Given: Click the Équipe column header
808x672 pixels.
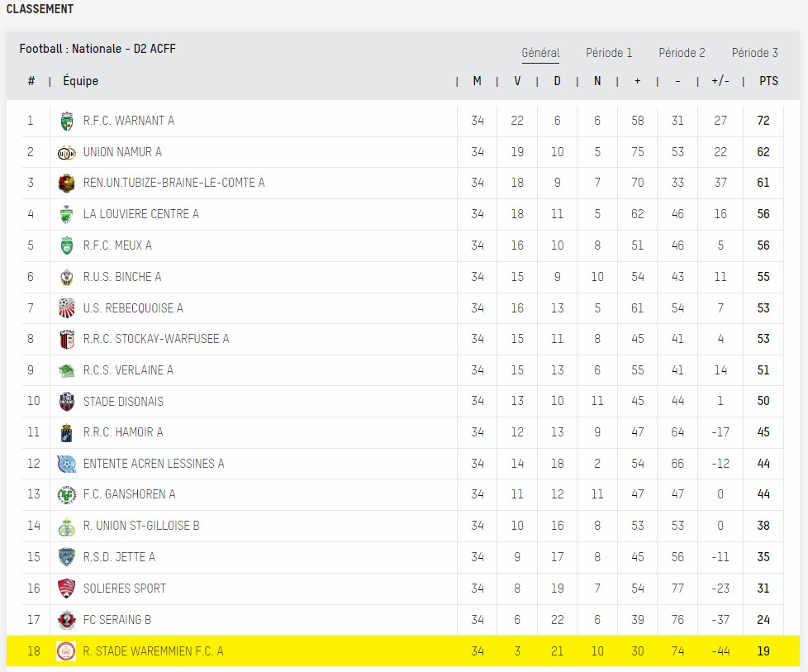Looking at the screenshot, I should (80, 81).
